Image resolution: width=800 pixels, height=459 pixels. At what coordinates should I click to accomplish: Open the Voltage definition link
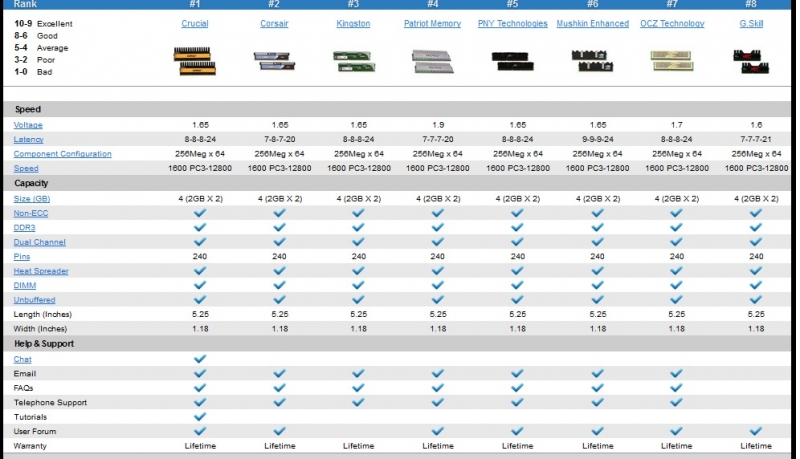pyautogui.click(x=28, y=125)
